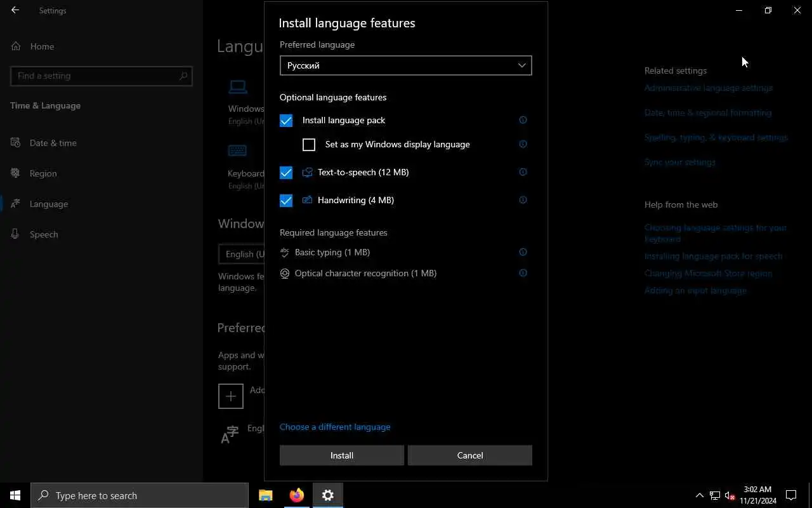The height and width of the screenshot is (508, 812).
Task: Open Installing language pack for speech link
Action: pyautogui.click(x=714, y=256)
